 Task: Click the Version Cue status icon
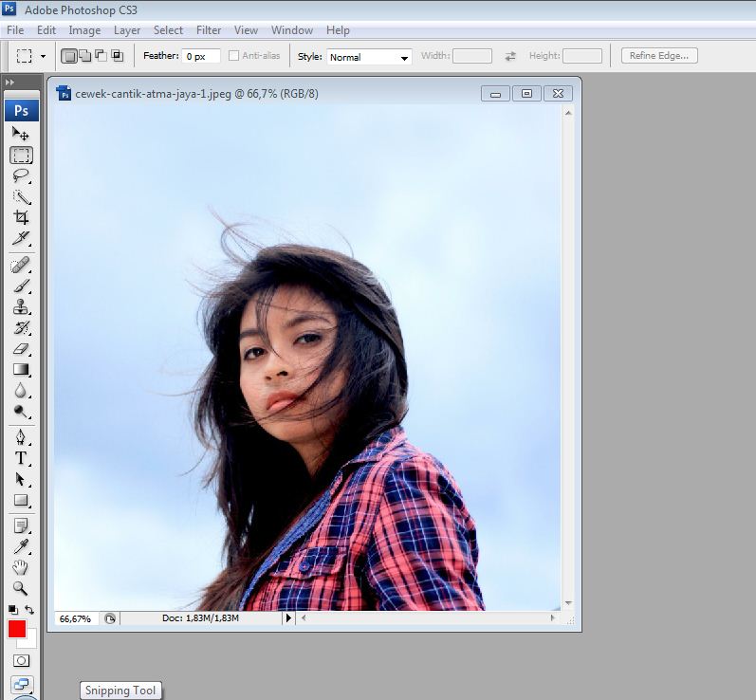click(x=110, y=618)
